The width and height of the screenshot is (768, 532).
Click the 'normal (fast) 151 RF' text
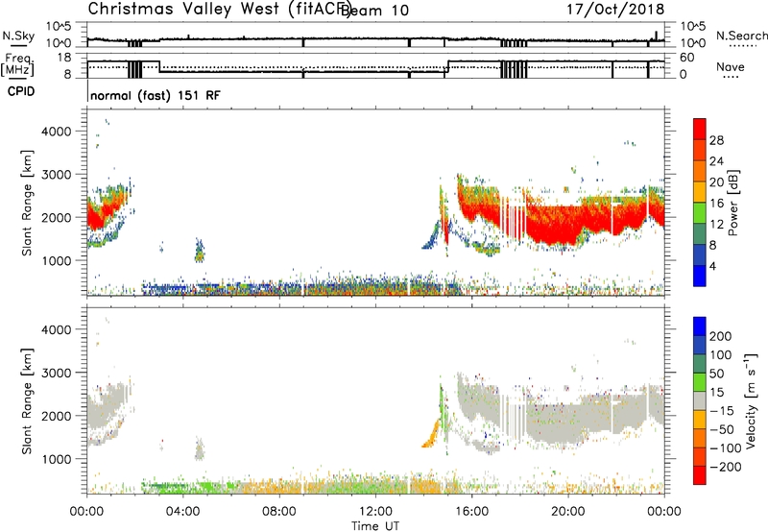click(x=156, y=95)
